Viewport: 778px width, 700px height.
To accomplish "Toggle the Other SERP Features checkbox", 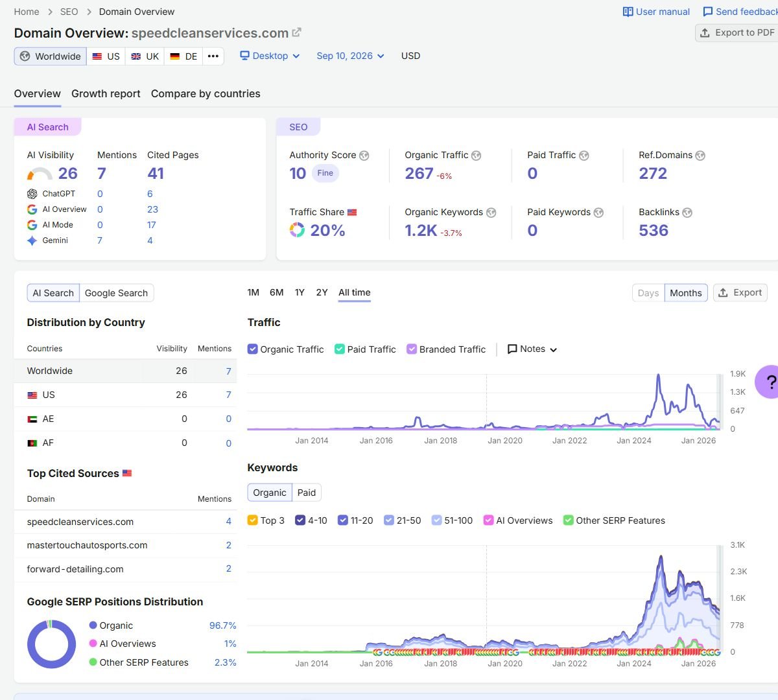I will click(x=569, y=520).
